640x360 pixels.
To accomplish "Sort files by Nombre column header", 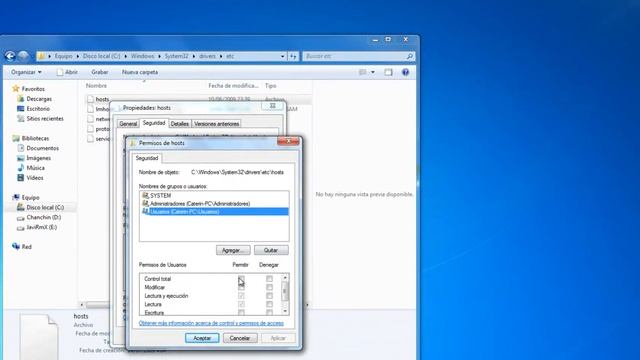I will point(96,86).
